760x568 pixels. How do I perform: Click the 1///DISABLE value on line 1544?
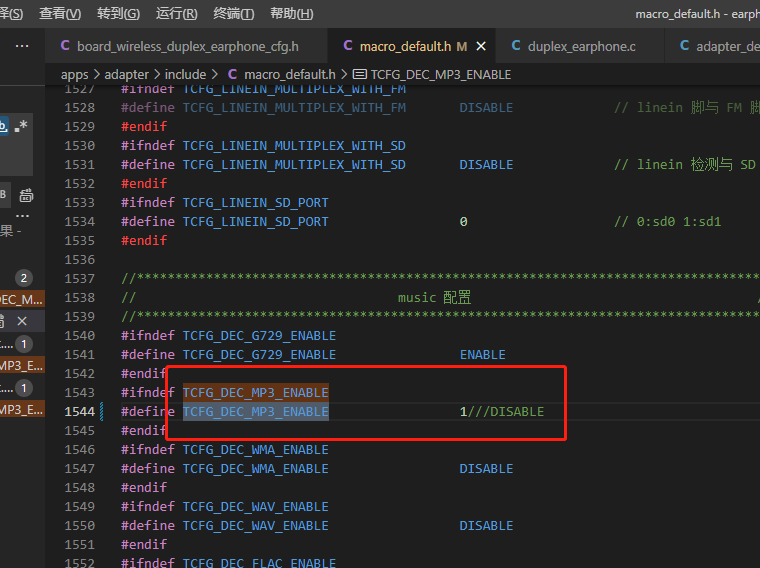pyautogui.click(x=502, y=412)
